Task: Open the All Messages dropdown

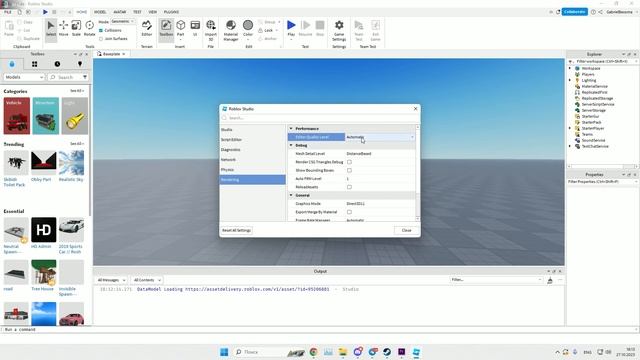Action: 111,280
